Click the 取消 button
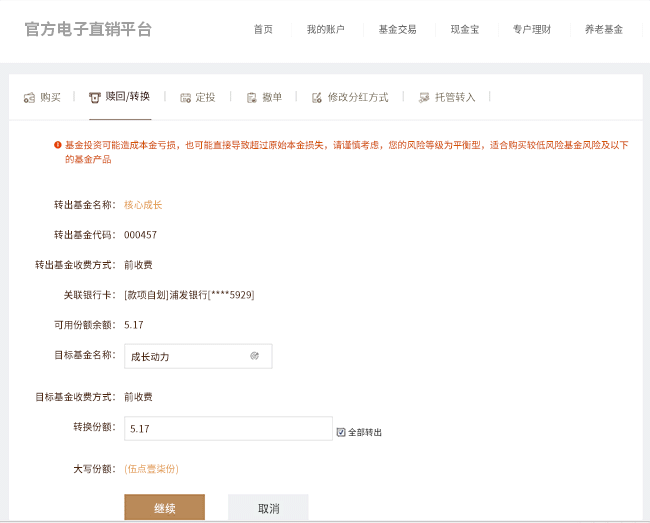650x523 pixels. (x=268, y=507)
